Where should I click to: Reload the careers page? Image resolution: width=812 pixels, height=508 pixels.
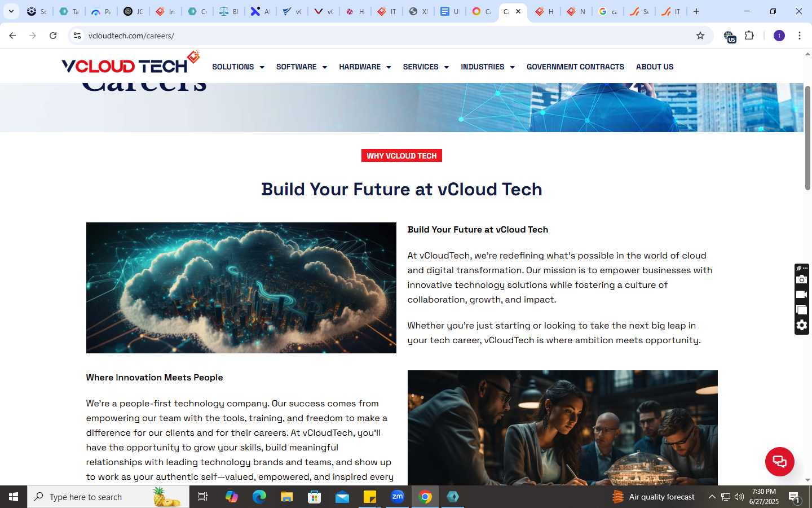[x=53, y=36]
